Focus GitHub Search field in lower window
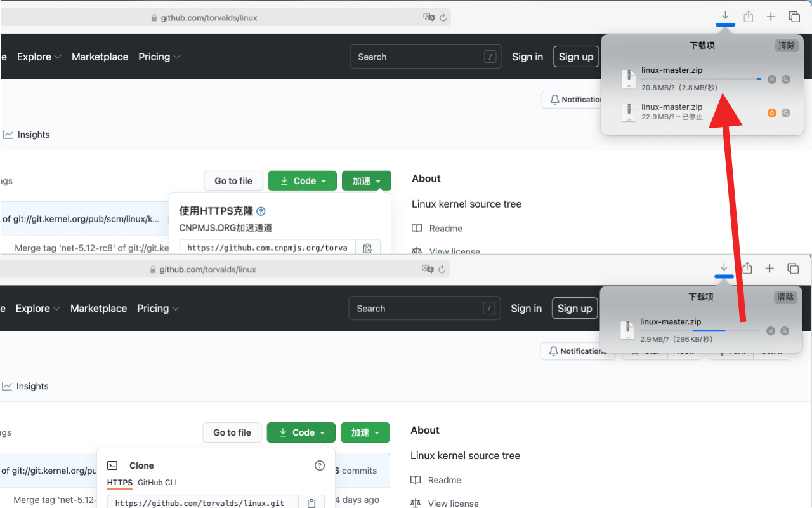 pyautogui.click(x=424, y=308)
